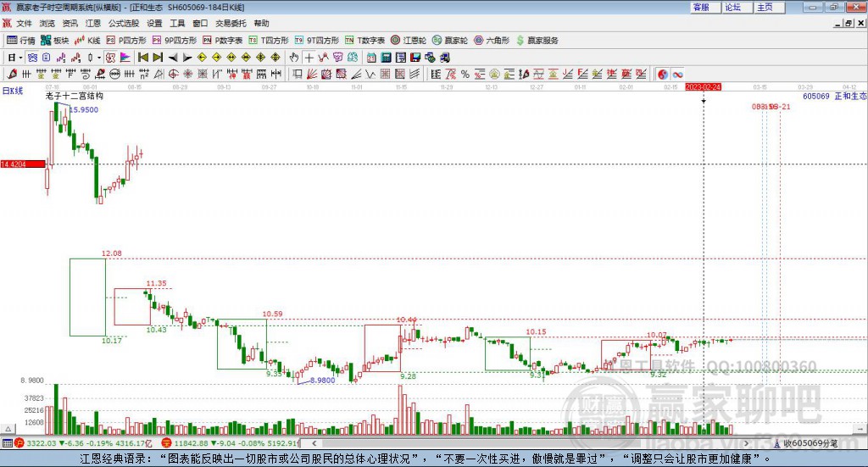Image resolution: width=868 pixels, height=467 pixels.
Task: Click the 日K线 period label
Action: click(x=13, y=92)
